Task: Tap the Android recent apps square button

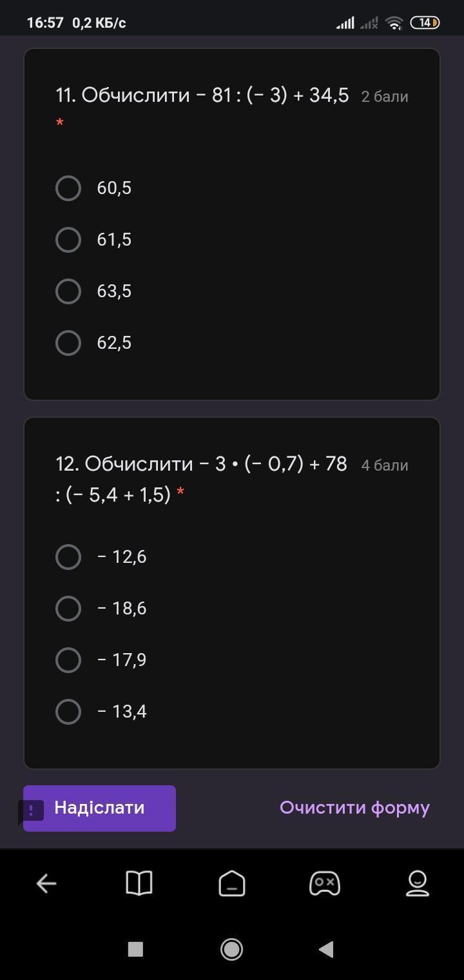Action: [x=135, y=949]
